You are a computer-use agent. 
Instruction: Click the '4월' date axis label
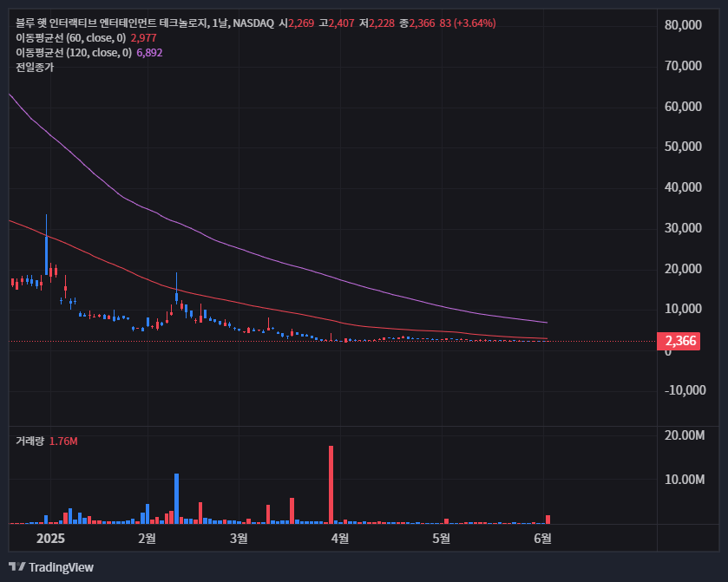click(x=340, y=539)
